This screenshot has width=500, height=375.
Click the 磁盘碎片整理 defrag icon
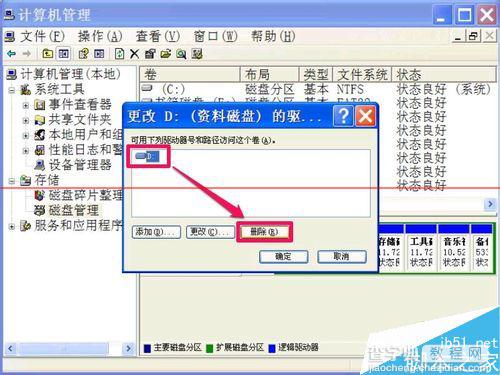40,195
